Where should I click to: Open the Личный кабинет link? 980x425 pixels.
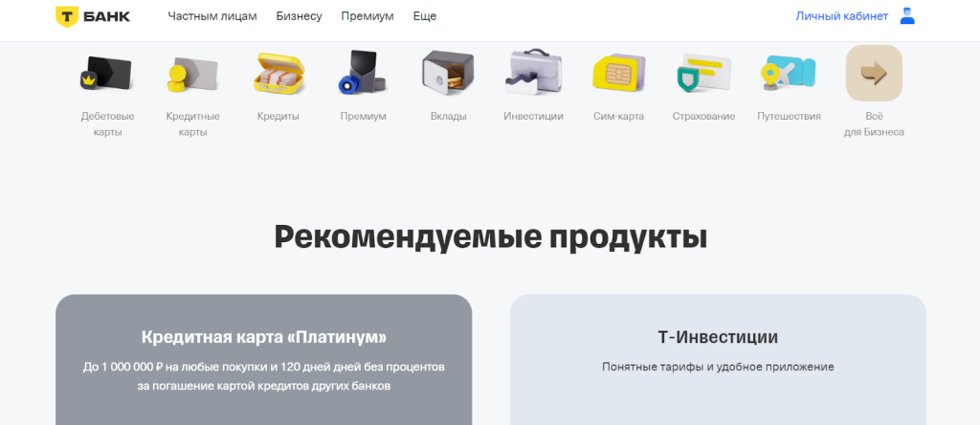(x=841, y=16)
